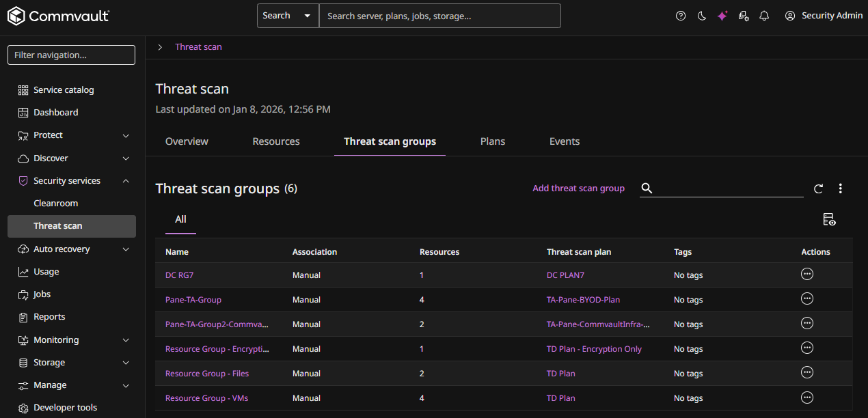Refresh the threat scan groups list

click(818, 189)
